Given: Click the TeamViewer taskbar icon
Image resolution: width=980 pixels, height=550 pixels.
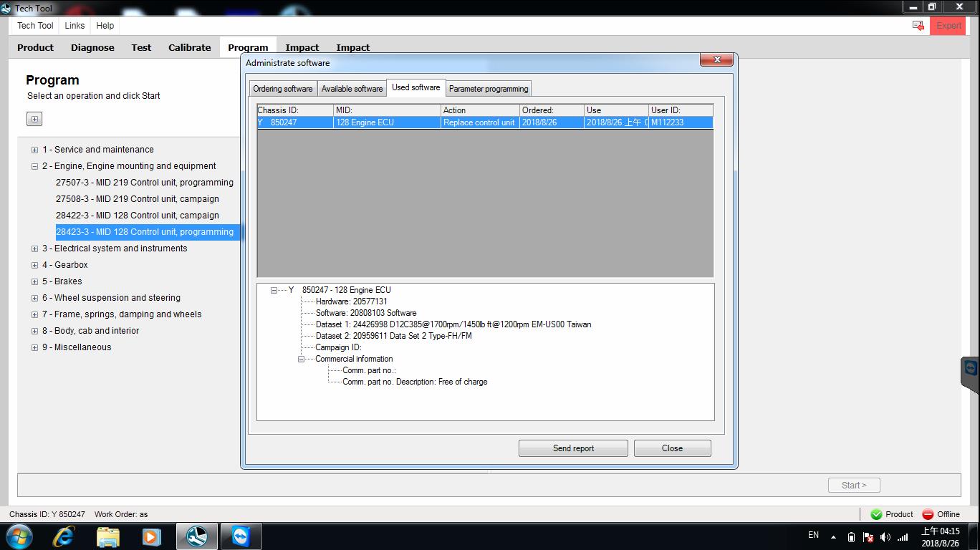Looking at the screenshot, I should click(240, 536).
